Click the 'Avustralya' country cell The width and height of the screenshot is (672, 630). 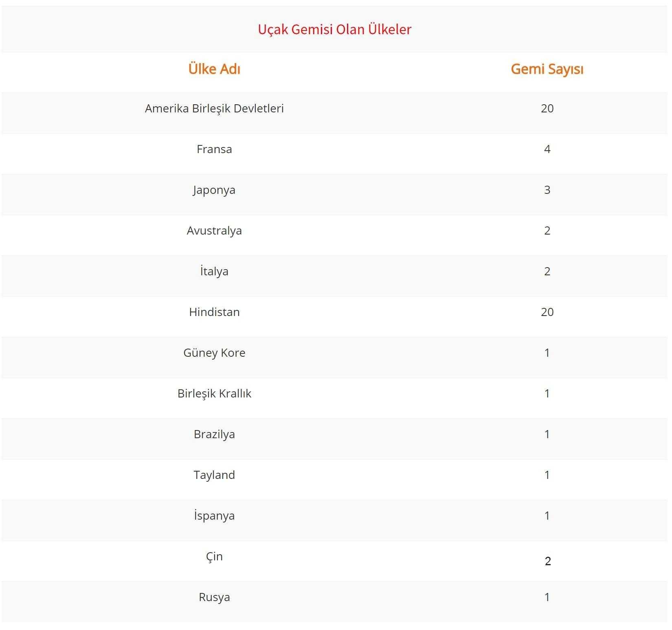pyautogui.click(x=214, y=231)
